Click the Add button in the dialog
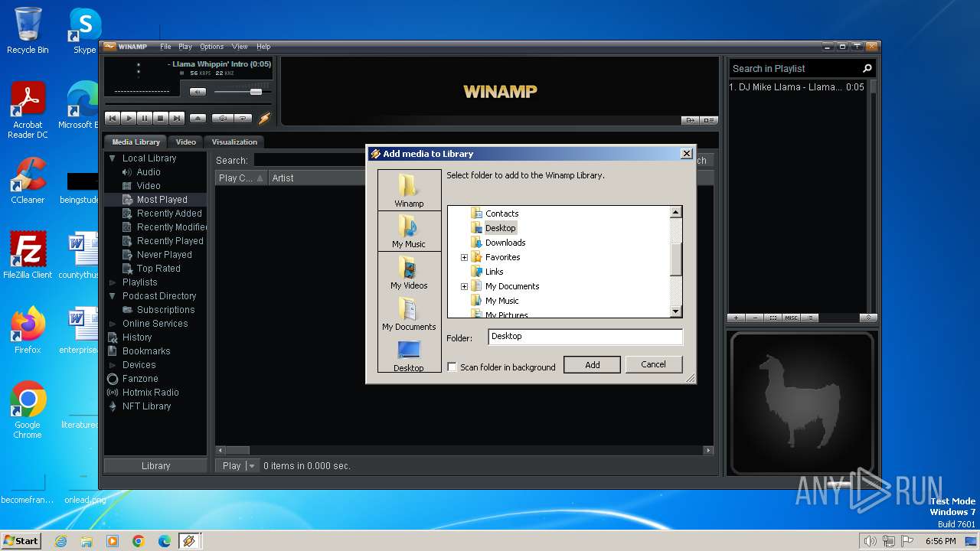Viewport: 980px width, 551px height. (593, 365)
